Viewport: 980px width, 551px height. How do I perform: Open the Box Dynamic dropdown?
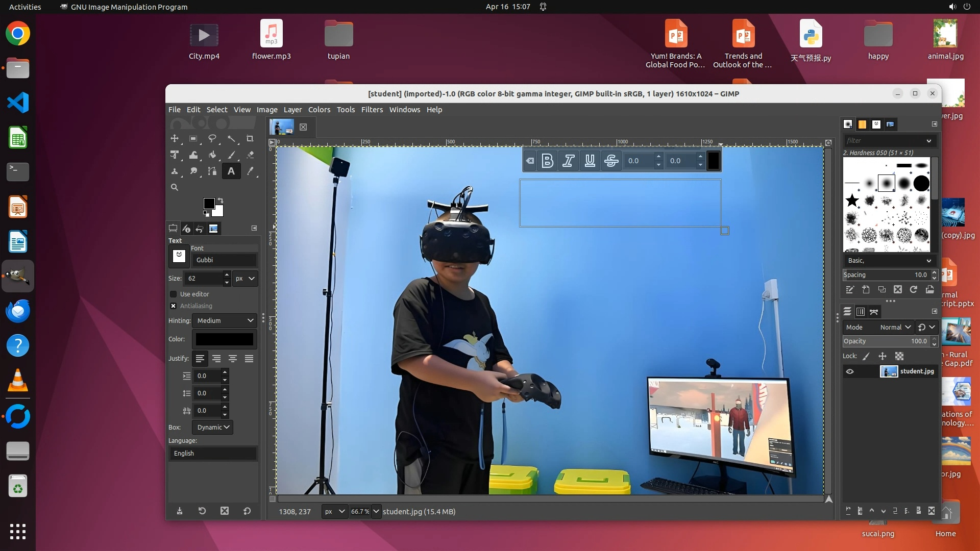click(x=212, y=428)
